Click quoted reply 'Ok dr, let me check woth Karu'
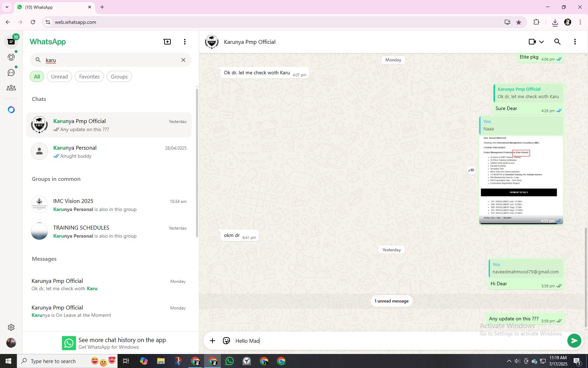 click(528, 93)
